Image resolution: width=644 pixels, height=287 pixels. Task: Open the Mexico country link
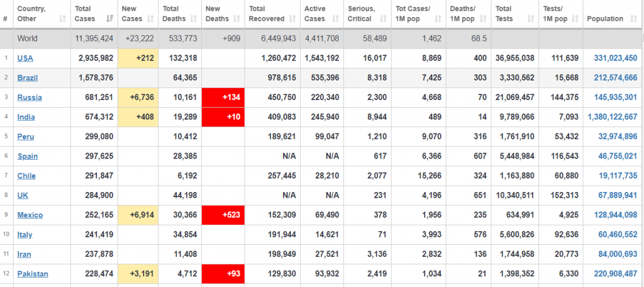(x=30, y=215)
